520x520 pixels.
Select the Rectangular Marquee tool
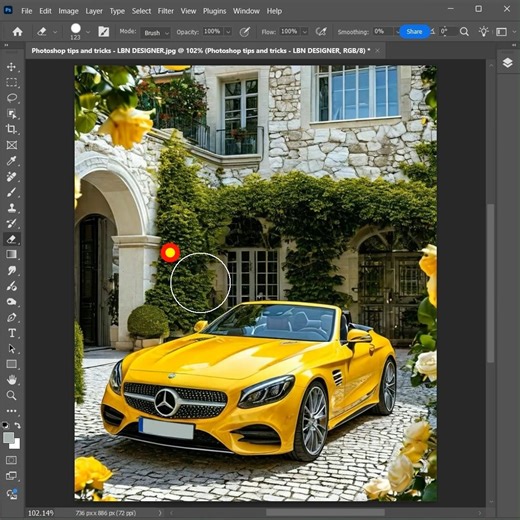click(12, 82)
